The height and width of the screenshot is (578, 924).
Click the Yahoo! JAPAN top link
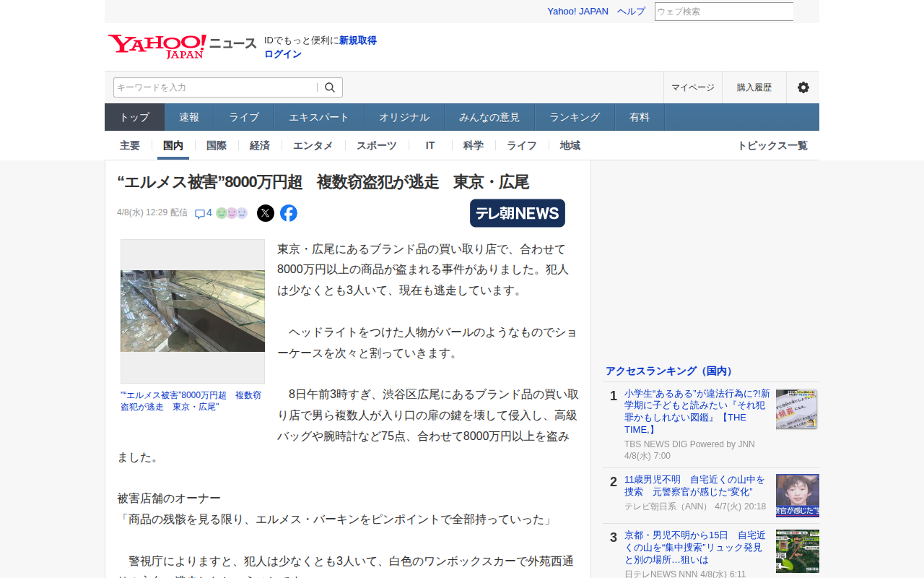(x=577, y=12)
